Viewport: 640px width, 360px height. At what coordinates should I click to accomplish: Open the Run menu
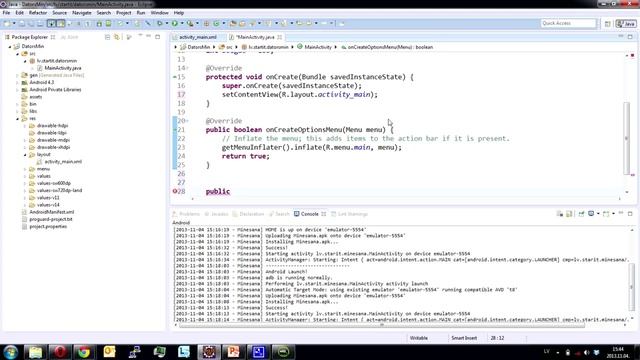click(x=141, y=13)
